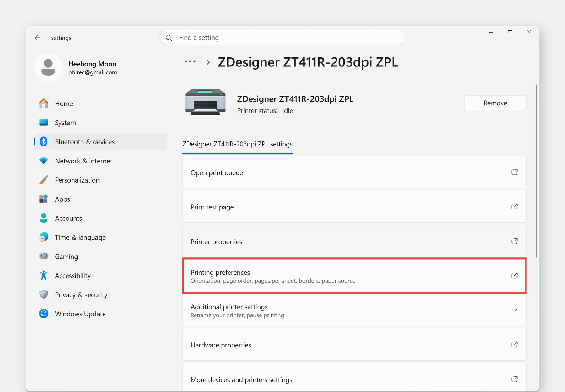The height and width of the screenshot is (392, 565).
Task: Click the Network & internet Wi-Fi icon
Action: (44, 161)
